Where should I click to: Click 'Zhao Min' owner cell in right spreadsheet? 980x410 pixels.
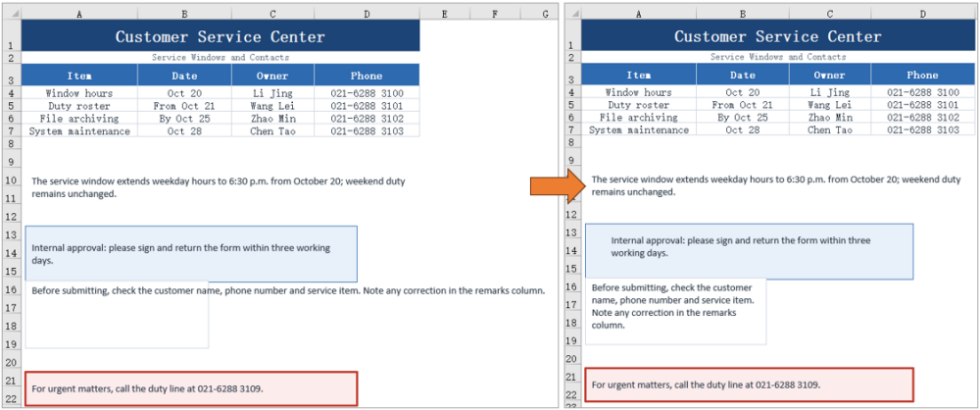[x=830, y=117]
